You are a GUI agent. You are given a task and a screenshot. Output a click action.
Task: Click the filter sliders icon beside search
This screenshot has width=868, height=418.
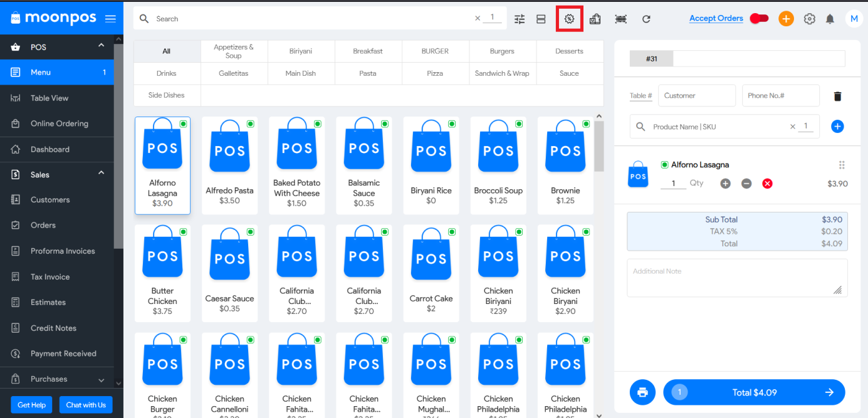click(x=520, y=19)
